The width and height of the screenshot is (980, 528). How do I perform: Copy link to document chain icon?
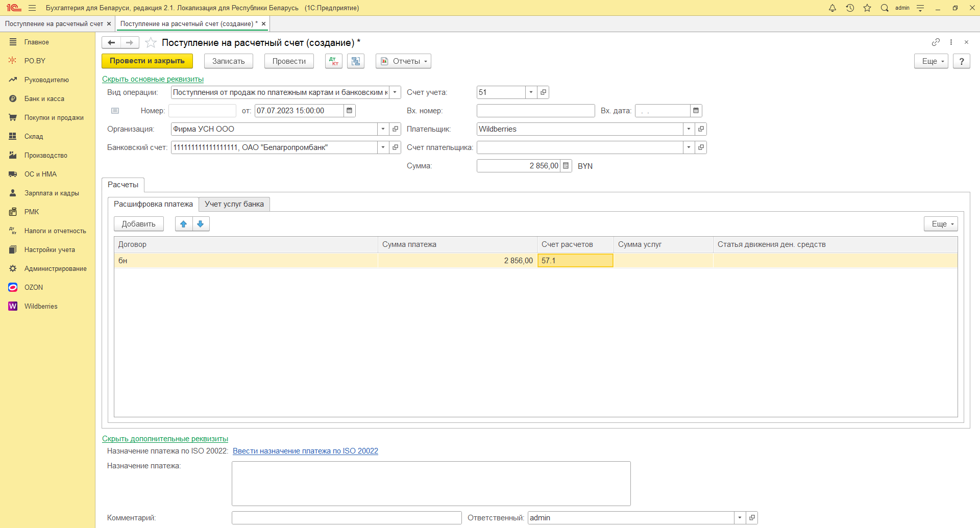click(x=936, y=42)
